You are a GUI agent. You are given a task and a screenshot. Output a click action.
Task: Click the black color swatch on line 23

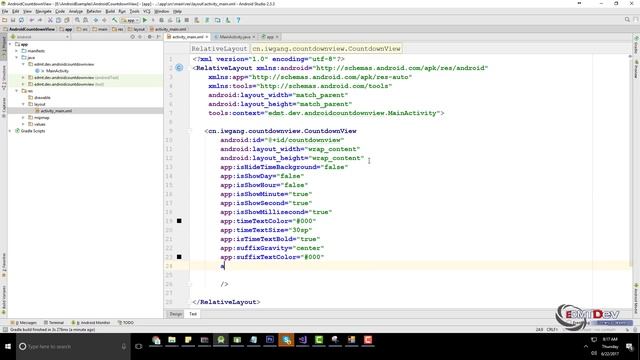(x=179, y=257)
